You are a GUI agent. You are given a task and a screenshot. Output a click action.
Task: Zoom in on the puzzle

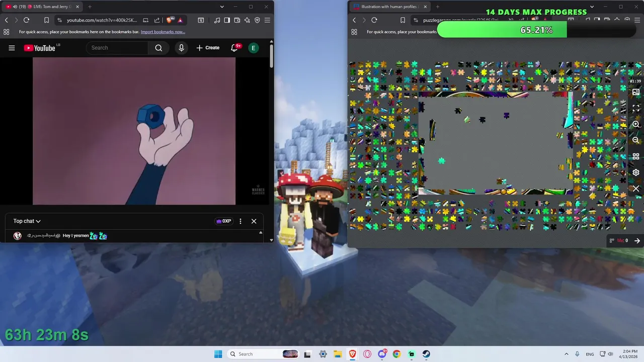[x=636, y=124]
